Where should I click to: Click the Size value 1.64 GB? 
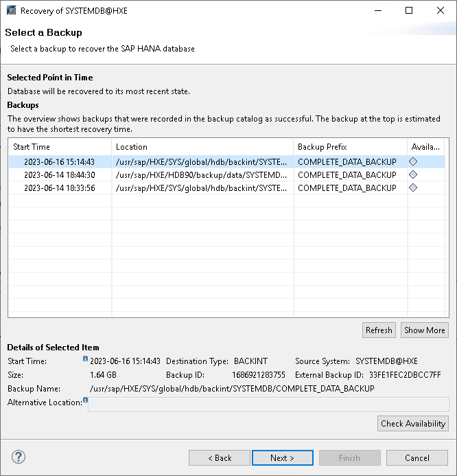[x=103, y=375]
